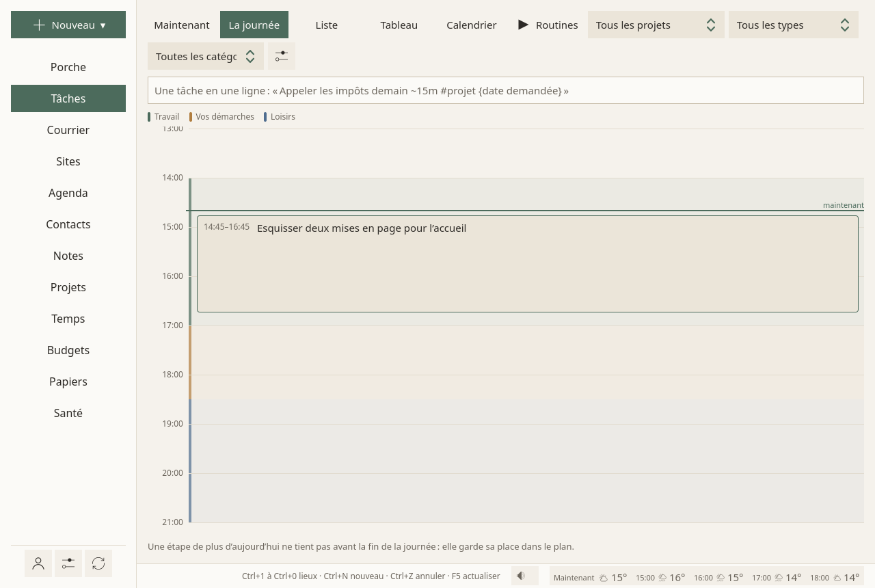Go to the Budgets section
Image resolution: width=875 pixels, height=588 pixels.
[68, 350]
